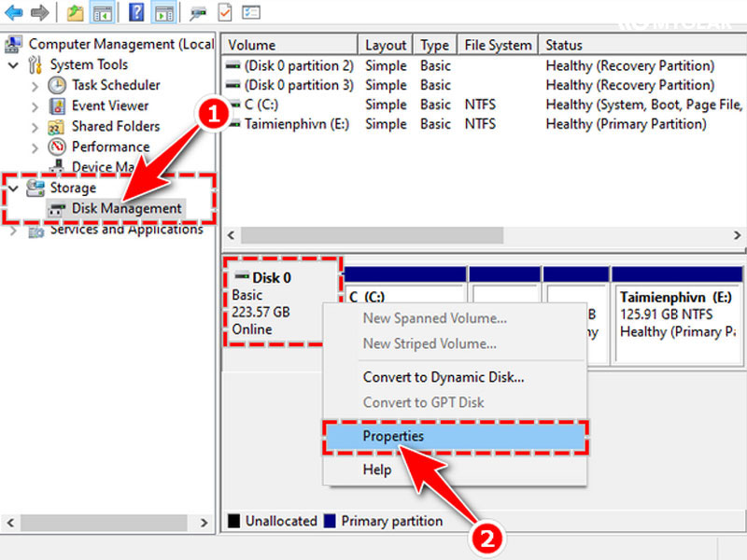Viewport: 747px width, 560px height.
Task: Toggle the Show/Hide Console Tree icon
Action: pyautogui.click(x=102, y=13)
